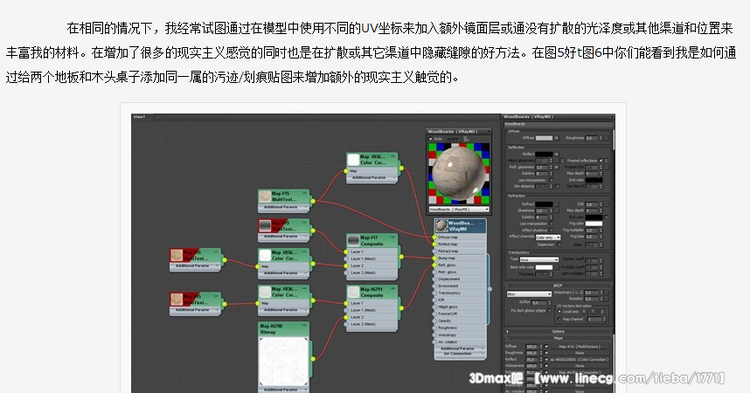The width and height of the screenshot is (750, 393).
Task: Click Layer 1 (Mask) socket of Map #17 Composite
Action: [346, 259]
